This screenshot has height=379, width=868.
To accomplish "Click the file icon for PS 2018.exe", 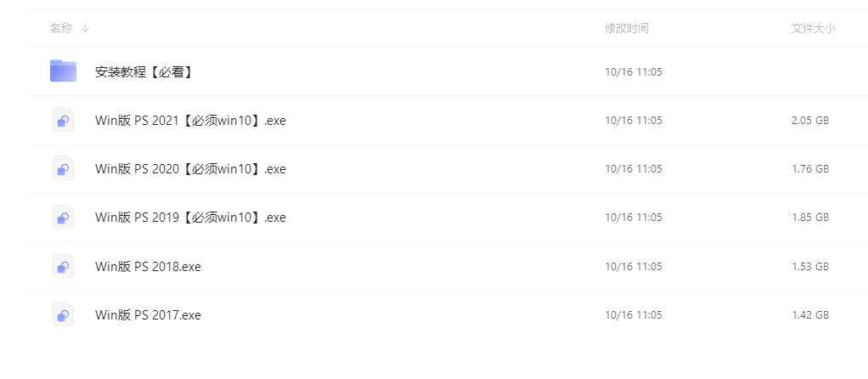I will (x=63, y=266).
